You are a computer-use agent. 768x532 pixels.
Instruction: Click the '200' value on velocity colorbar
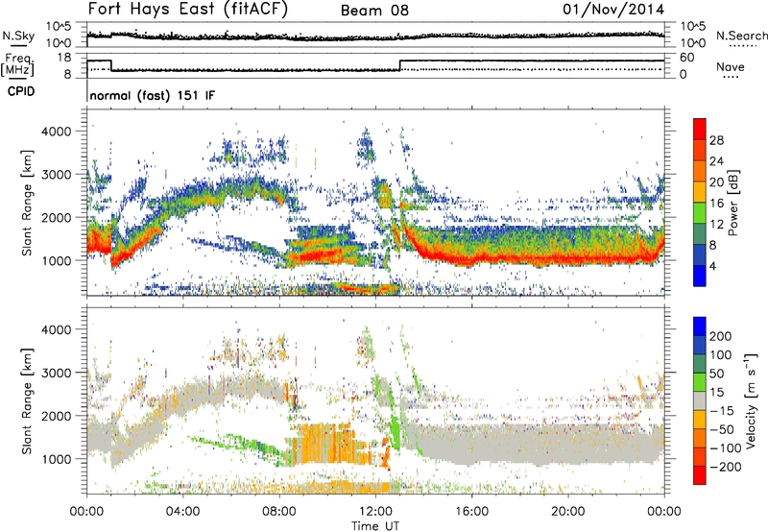pyautogui.click(x=721, y=336)
